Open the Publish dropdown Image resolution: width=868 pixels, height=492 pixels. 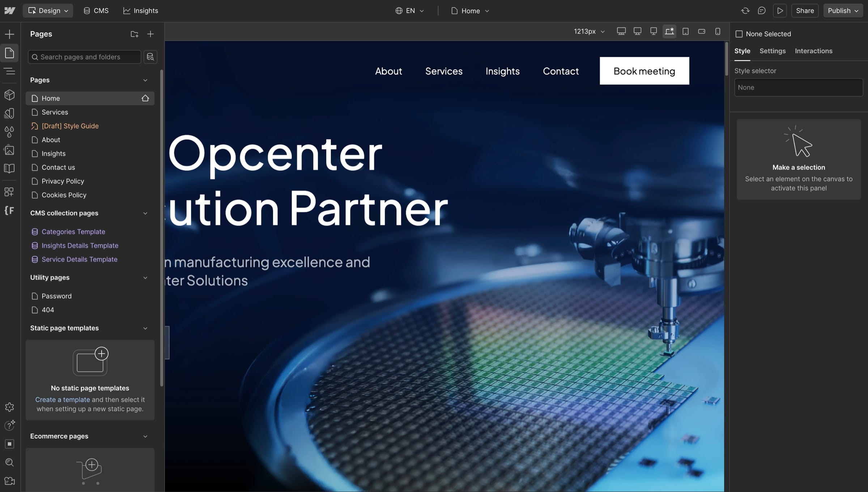coord(843,11)
